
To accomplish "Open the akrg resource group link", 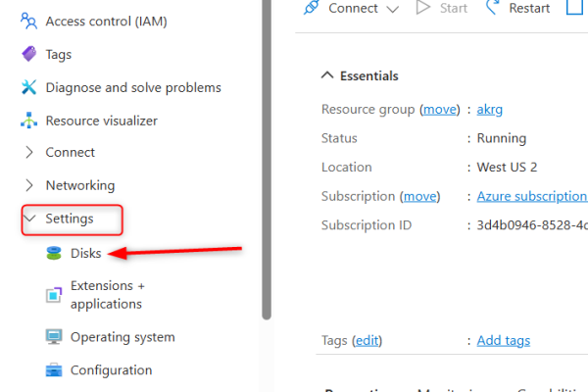I will tap(489, 109).
